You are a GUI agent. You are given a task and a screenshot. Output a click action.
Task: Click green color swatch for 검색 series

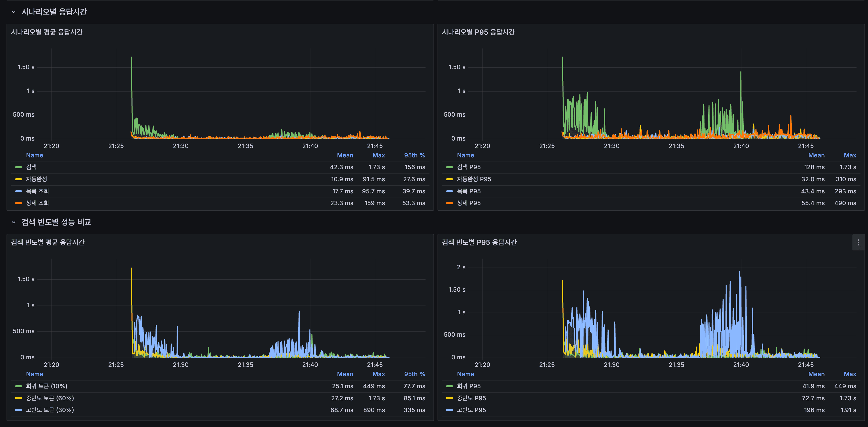[19, 167]
